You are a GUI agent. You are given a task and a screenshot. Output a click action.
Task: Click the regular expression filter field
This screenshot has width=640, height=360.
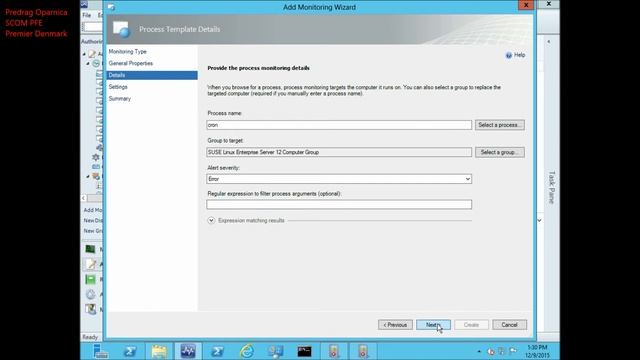point(339,204)
